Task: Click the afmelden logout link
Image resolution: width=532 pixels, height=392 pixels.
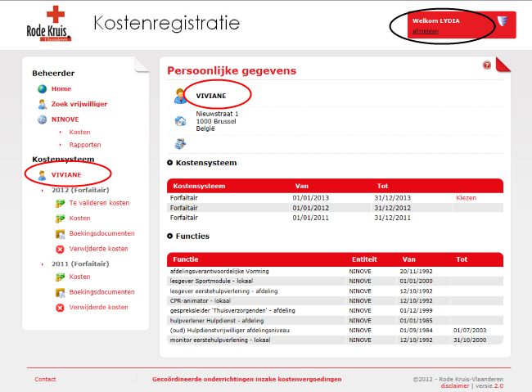Action: (x=426, y=31)
